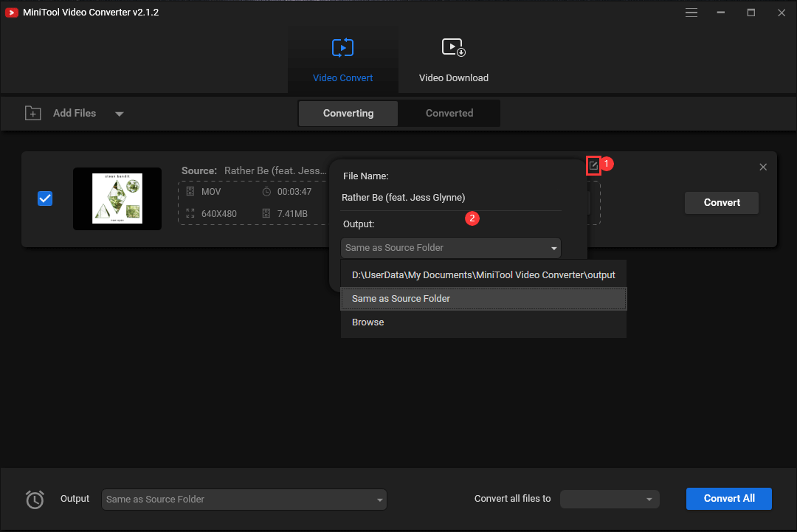The height and width of the screenshot is (532, 797).
Task: Click the scheduler alarm clock icon
Action: [x=35, y=500]
